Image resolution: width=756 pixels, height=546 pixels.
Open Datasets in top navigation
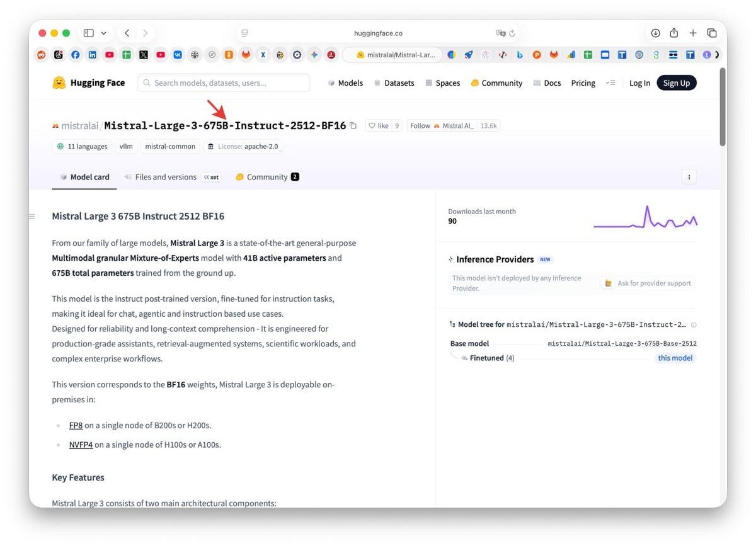[x=394, y=82]
